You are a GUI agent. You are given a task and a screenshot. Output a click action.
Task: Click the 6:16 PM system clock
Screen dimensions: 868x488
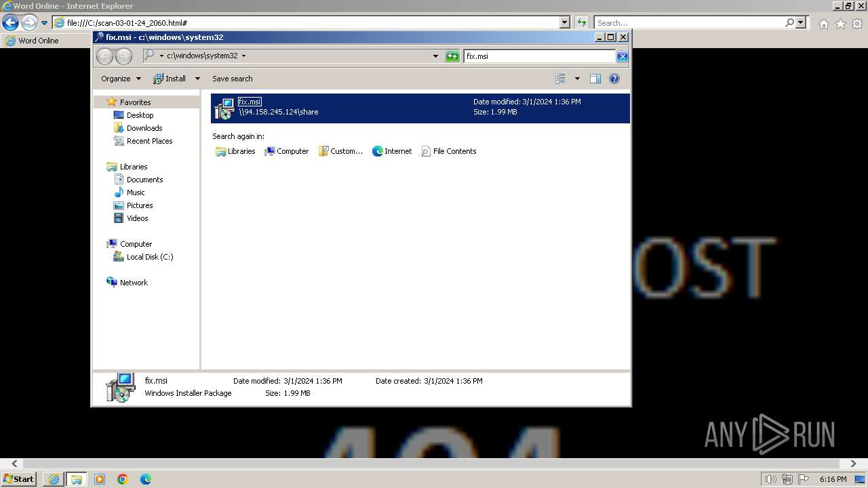pyautogui.click(x=833, y=479)
